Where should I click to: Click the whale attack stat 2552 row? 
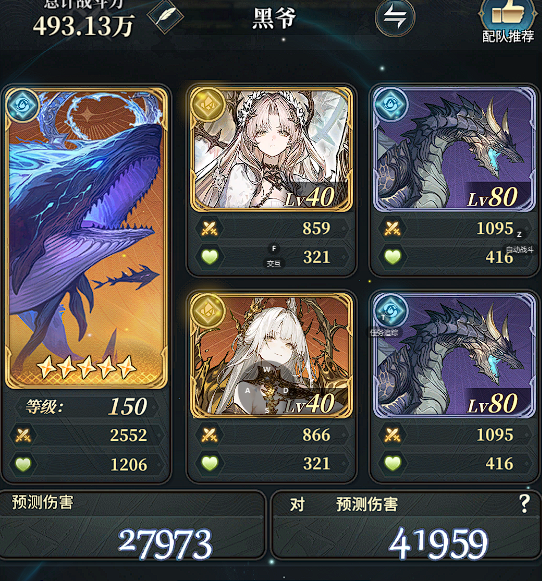coord(86,435)
